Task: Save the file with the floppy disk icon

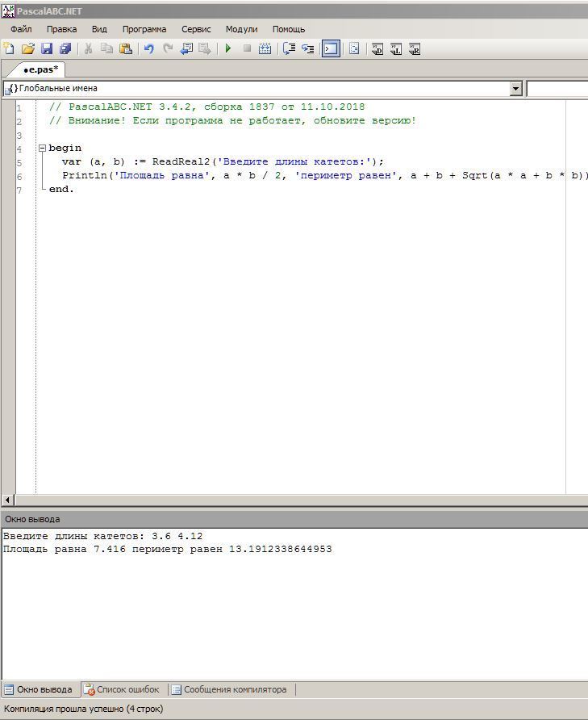Action: click(46, 49)
